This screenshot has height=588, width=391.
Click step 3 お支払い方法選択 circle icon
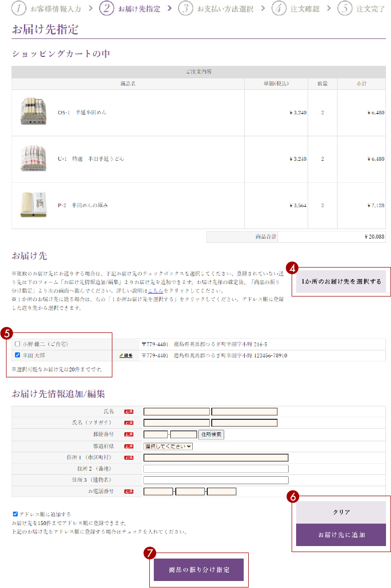point(186,8)
